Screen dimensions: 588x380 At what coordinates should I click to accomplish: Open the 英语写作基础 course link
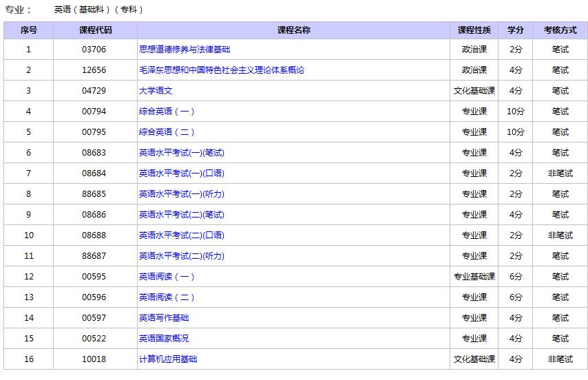pos(164,318)
